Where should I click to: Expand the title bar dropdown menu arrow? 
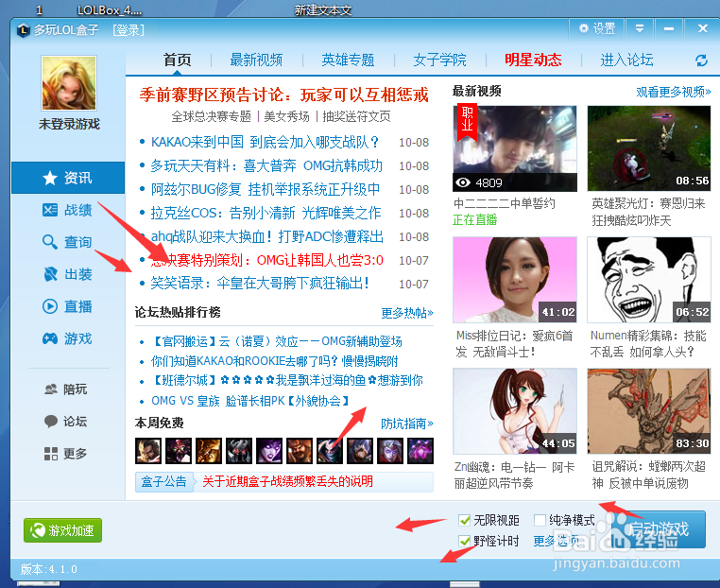[x=639, y=29]
